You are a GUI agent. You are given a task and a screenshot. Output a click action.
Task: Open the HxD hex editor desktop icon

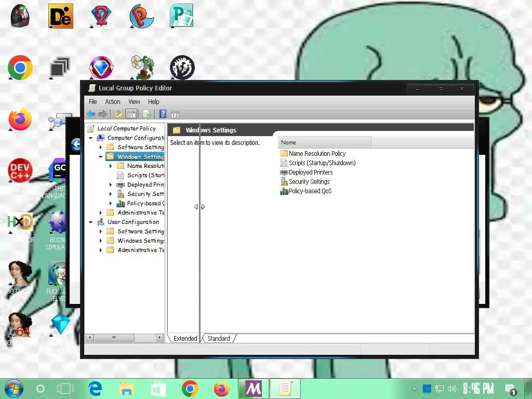(20, 221)
